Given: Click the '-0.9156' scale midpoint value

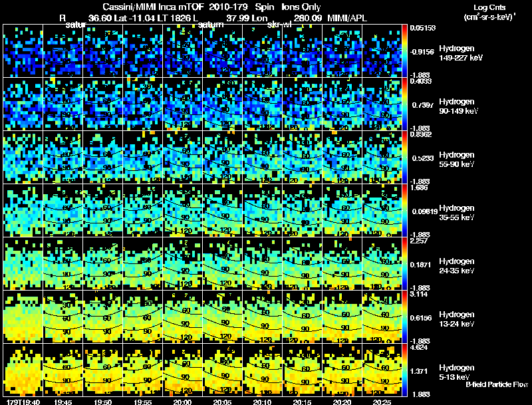Looking at the screenshot, I should (x=422, y=52).
